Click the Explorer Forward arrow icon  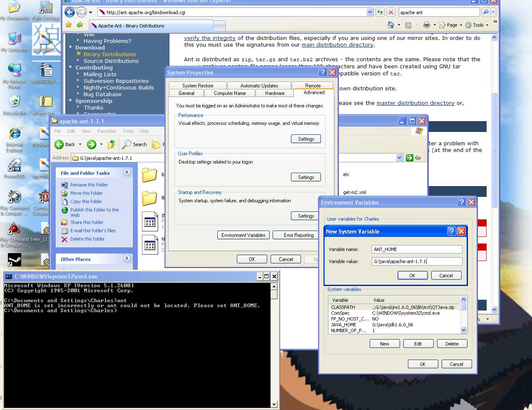pos(92,144)
